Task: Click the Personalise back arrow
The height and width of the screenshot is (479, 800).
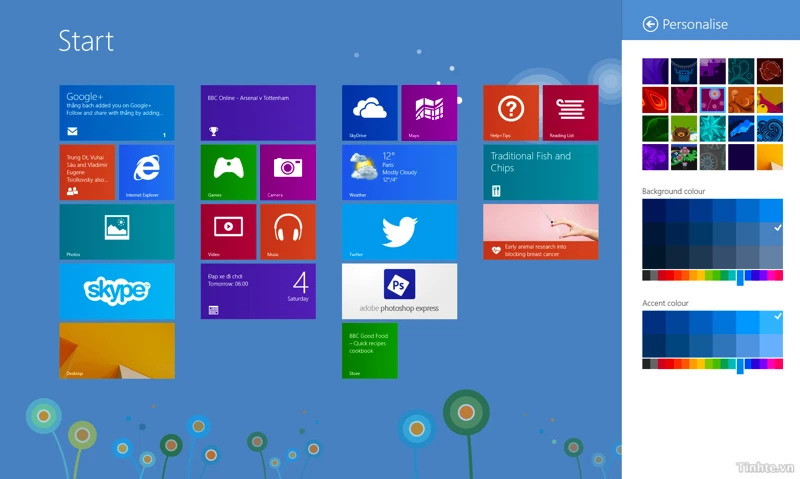Action: pos(651,24)
